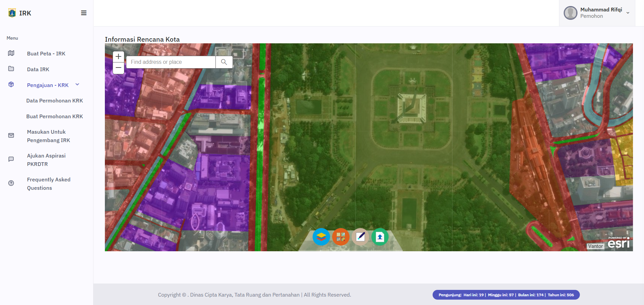The height and width of the screenshot is (305, 644).
Task: Click the user profile avatar
Action: pos(570,13)
